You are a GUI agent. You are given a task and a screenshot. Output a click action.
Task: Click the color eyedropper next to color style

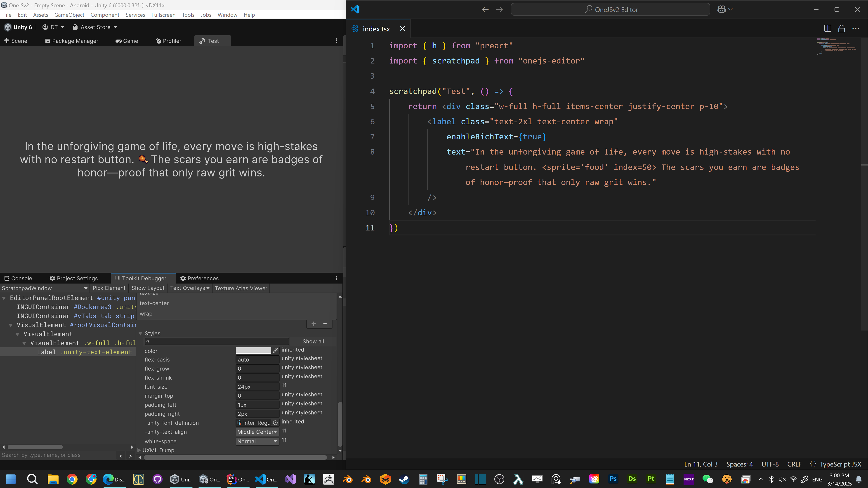[276, 350]
